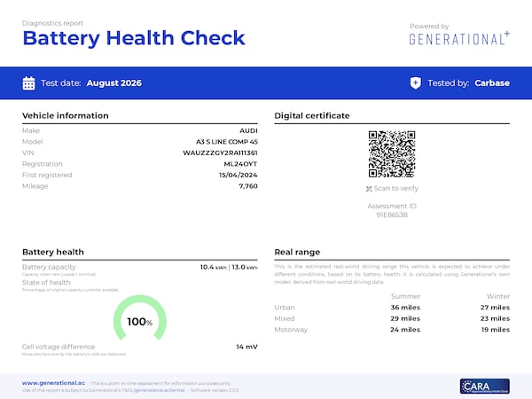Click the CARA badge in footer

coord(484,386)
